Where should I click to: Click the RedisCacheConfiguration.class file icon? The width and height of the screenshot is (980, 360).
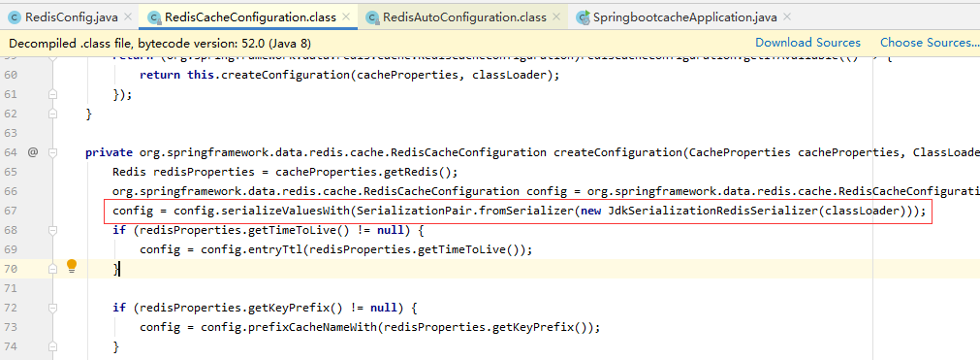(x=154, y=17)
